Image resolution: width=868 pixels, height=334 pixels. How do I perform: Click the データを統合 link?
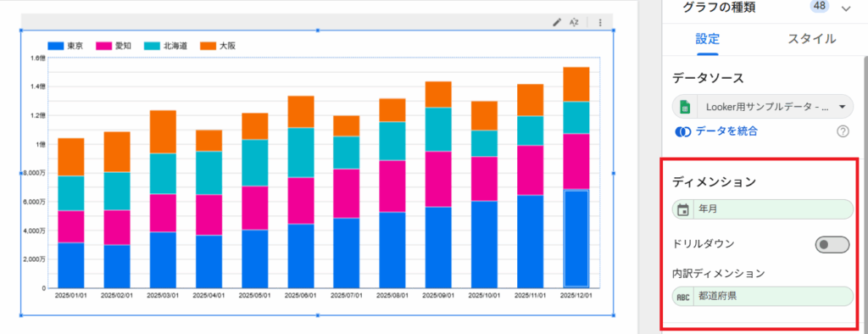726,131
